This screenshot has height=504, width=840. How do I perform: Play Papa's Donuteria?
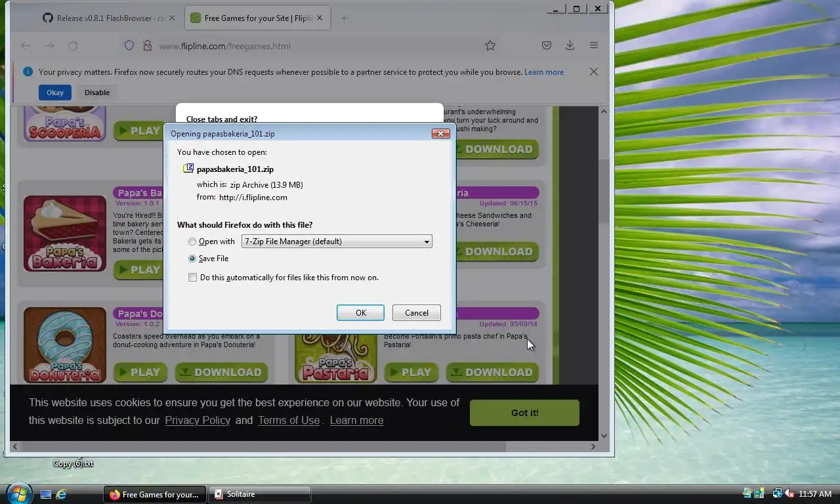coord(140,372)
